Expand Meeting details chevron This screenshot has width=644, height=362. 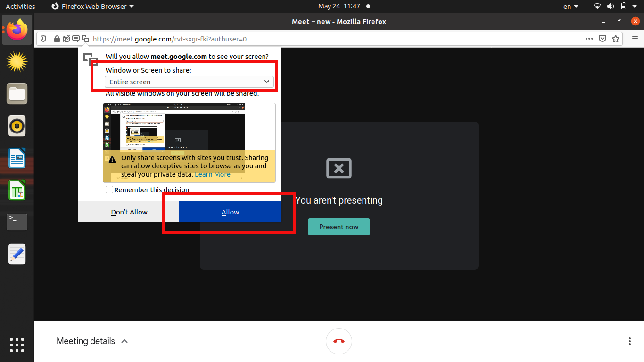point(124,341)
